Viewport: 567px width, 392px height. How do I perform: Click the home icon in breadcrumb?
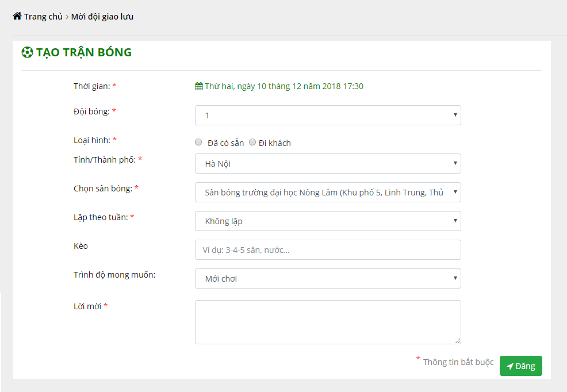click(x=17, y=16)
